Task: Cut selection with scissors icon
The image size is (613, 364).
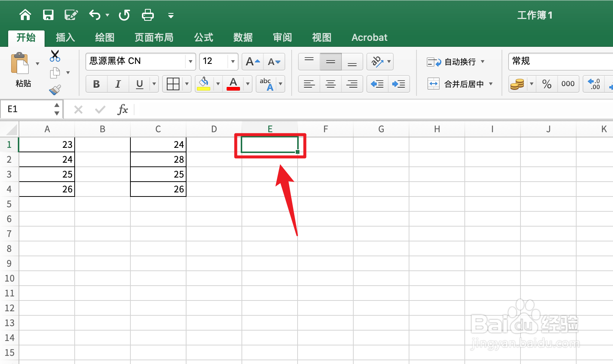Action: [x=55, y=56]
